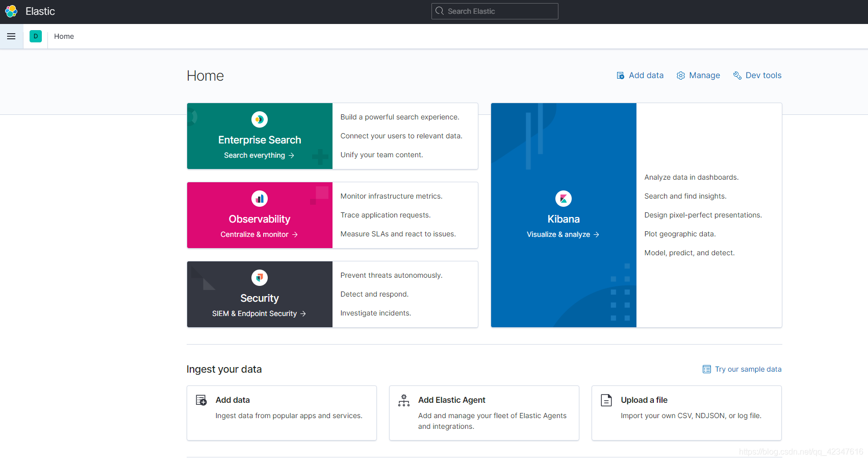This screenshot has height=461, width=868.
Task: Click 'Unify your team content.' text
Action: point(382,155)
